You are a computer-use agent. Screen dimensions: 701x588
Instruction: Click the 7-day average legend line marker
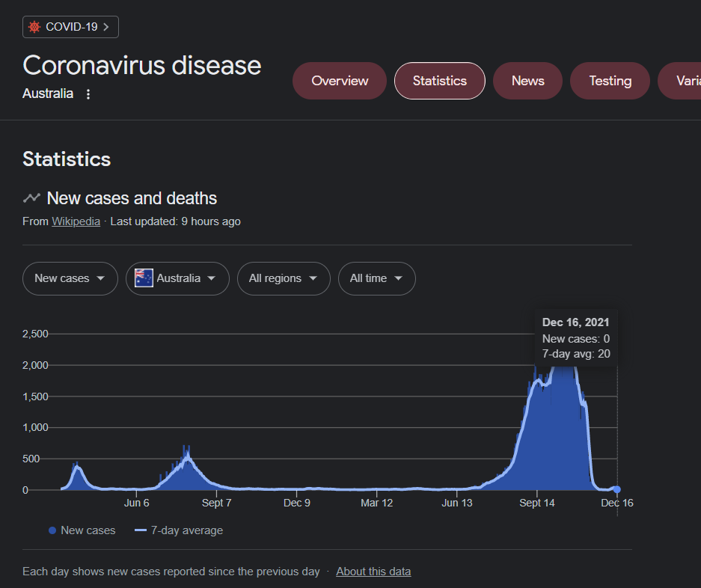click(140, 530)
